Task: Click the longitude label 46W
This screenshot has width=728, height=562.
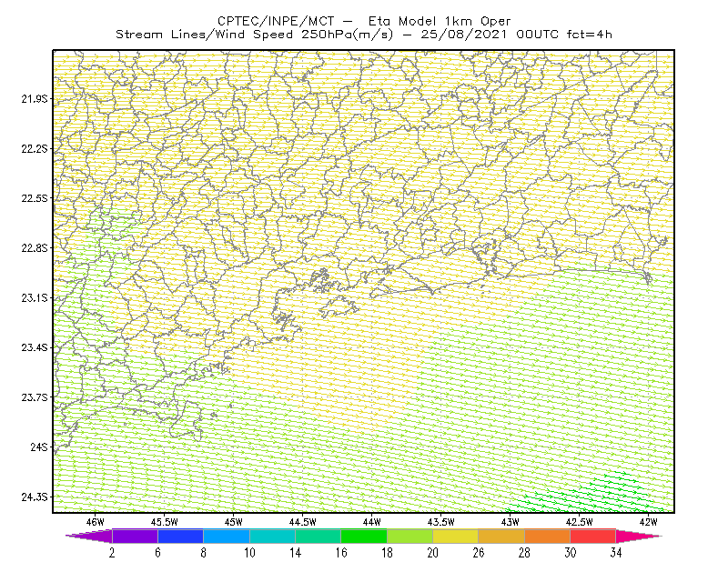Action: click(96, 522)
